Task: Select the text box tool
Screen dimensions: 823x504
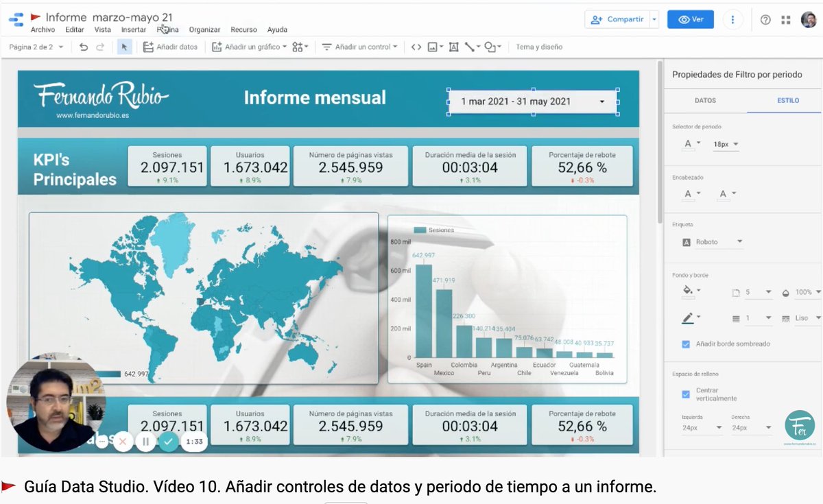Action: [453, 47]
